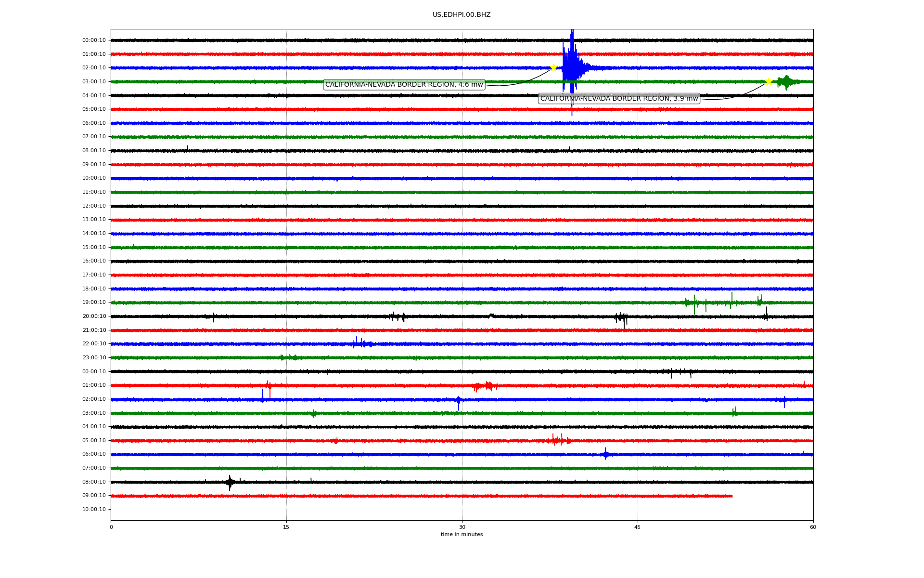The image size is (924, 578).
Task: Click the US.EDHPI.00.BHZ plot title
Action: 462,15
